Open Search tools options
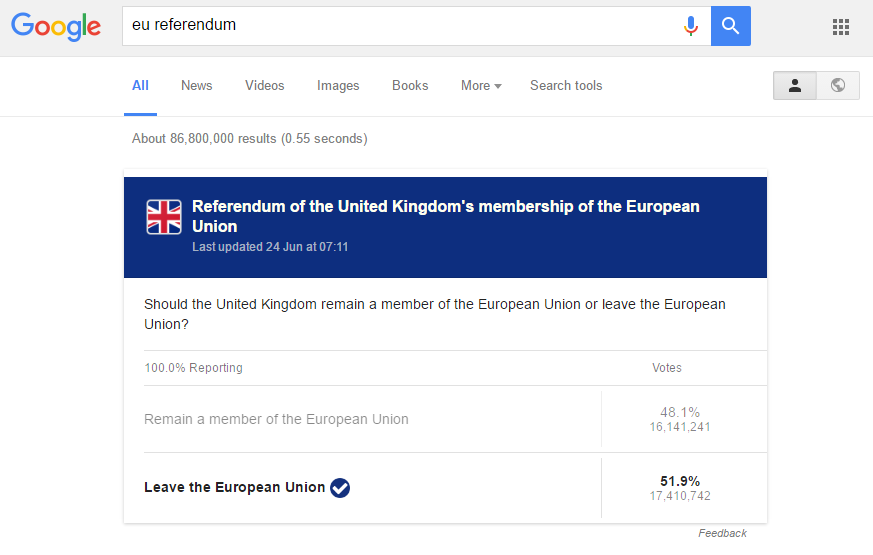873x555 pixels. click(566, 86)
